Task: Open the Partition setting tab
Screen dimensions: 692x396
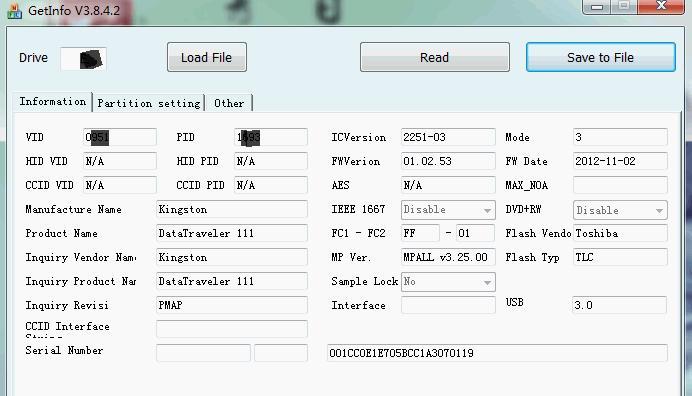Action: [149, 103]
